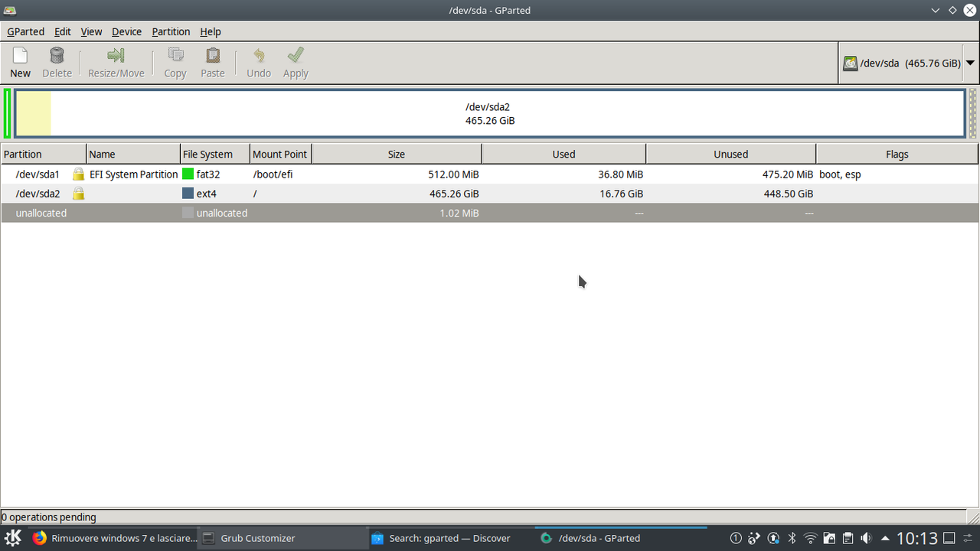980x551 pixels.
Task: Click the 10:13 clock in the panel
Action: [x=916, y=538]
